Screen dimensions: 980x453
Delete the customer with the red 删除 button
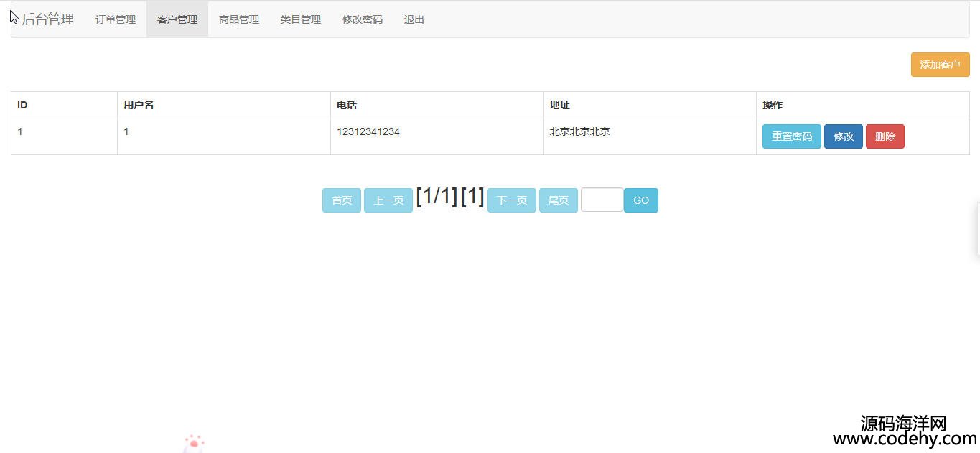coord(885,136)
